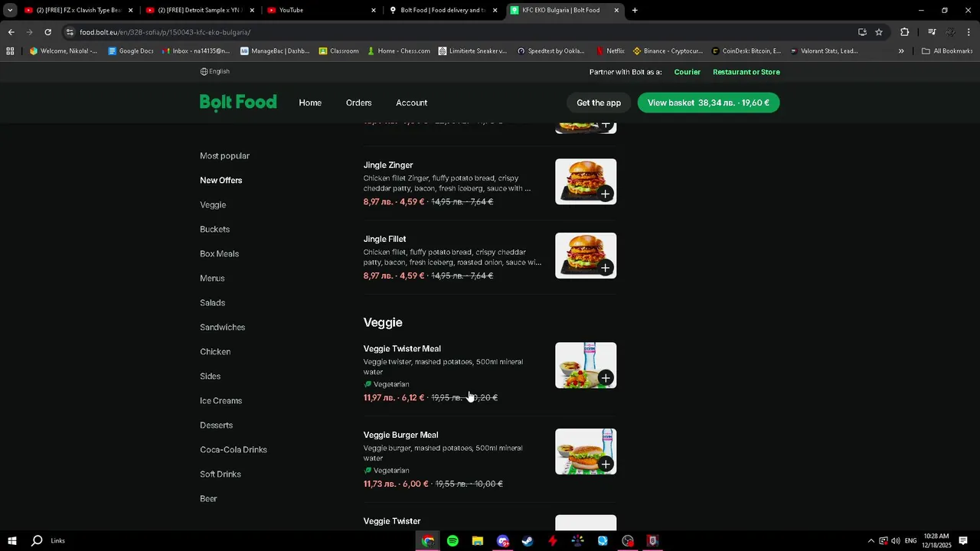Add Jingle Fillet to basket
The height and width of the screenshot is (551, 980).
tap(606, 268)
